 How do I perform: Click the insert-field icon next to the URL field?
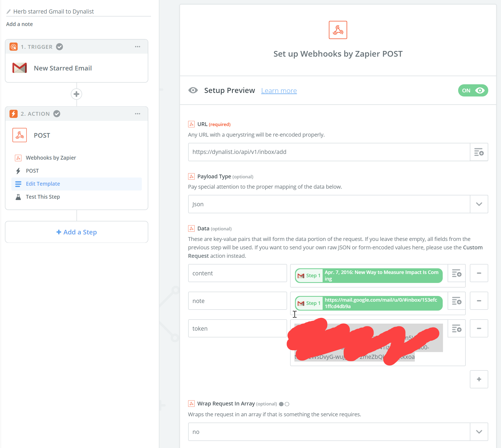click(479, 152)
